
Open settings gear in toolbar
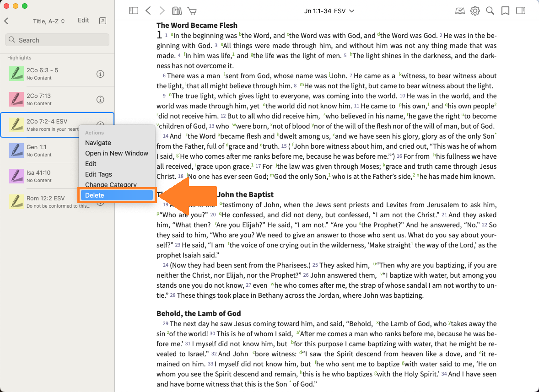(475, 11)
